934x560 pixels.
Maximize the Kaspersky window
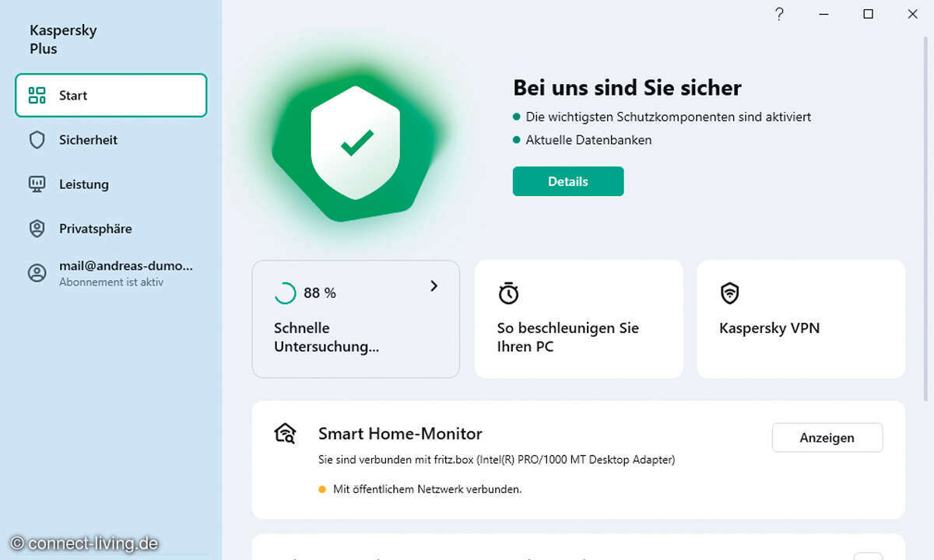(x=868, y=14)
